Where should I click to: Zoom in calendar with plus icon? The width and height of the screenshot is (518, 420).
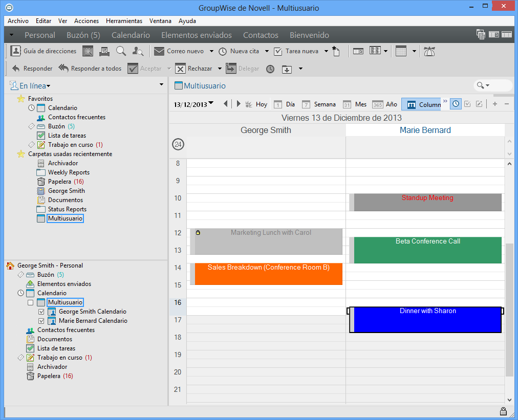point(495,104)
